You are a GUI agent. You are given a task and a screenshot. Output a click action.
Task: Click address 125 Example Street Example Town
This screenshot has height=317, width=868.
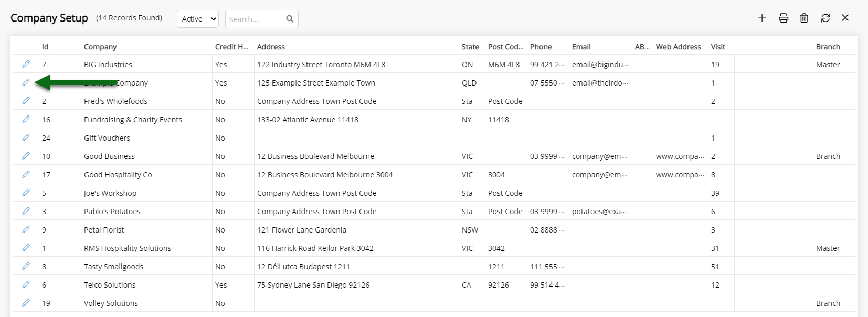pyautogui.click(x=316, y=83)
